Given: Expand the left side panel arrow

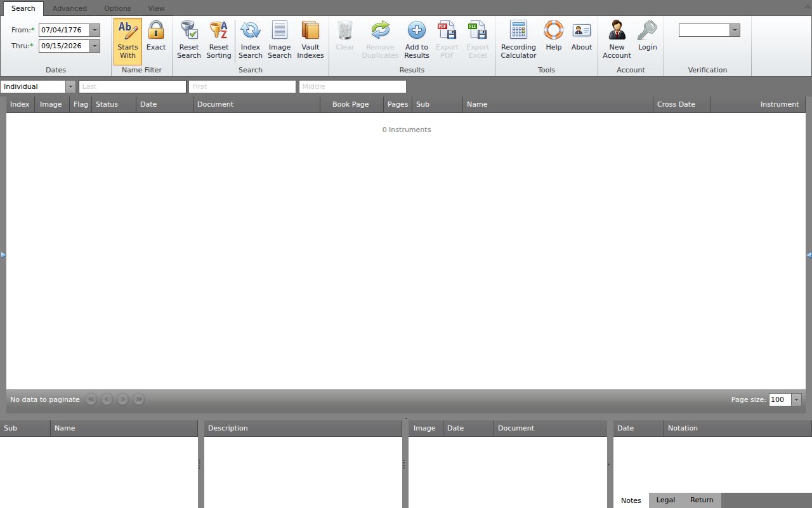Looking at the screenshot, I should point(3,255).
